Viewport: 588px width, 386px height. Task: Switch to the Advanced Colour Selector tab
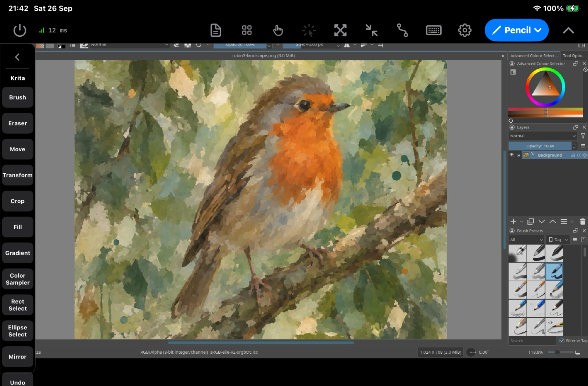pyautogui.click(x=534, y=55)
